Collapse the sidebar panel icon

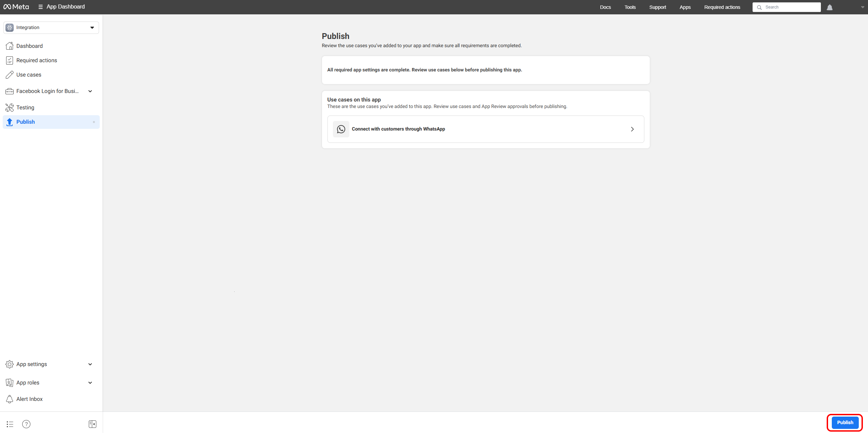coord(93,424)
